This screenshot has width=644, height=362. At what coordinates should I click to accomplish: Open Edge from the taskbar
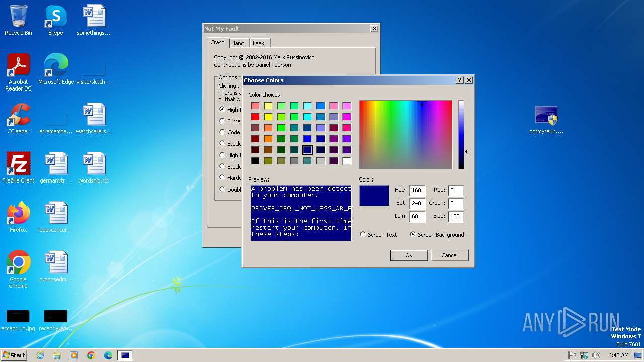coord(108,355)
